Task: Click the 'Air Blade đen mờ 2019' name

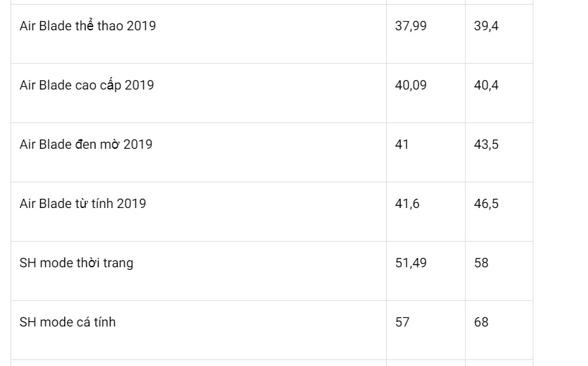Action: (86, 145)
